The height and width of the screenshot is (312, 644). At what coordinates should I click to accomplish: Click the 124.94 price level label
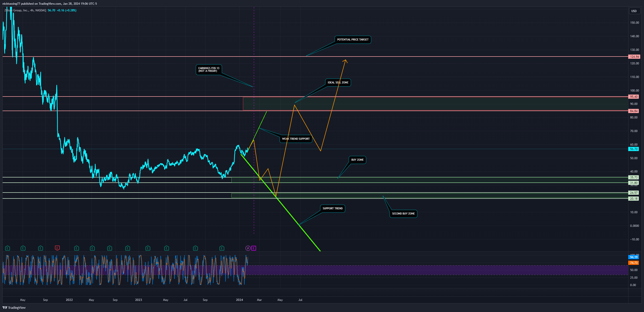click(x=634, y=57)
